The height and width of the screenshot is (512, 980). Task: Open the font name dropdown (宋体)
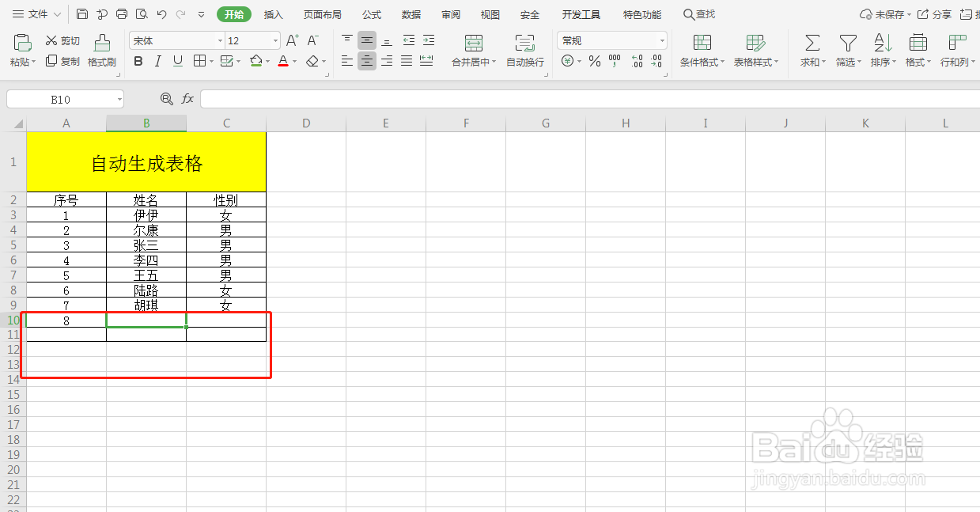(x=220, y=40)
